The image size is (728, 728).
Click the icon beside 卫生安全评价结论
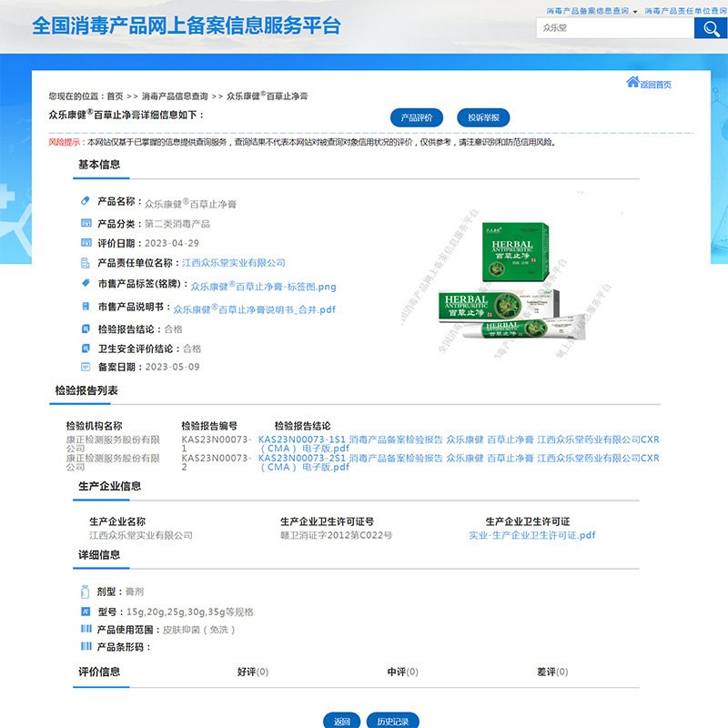tap(86, 349)
